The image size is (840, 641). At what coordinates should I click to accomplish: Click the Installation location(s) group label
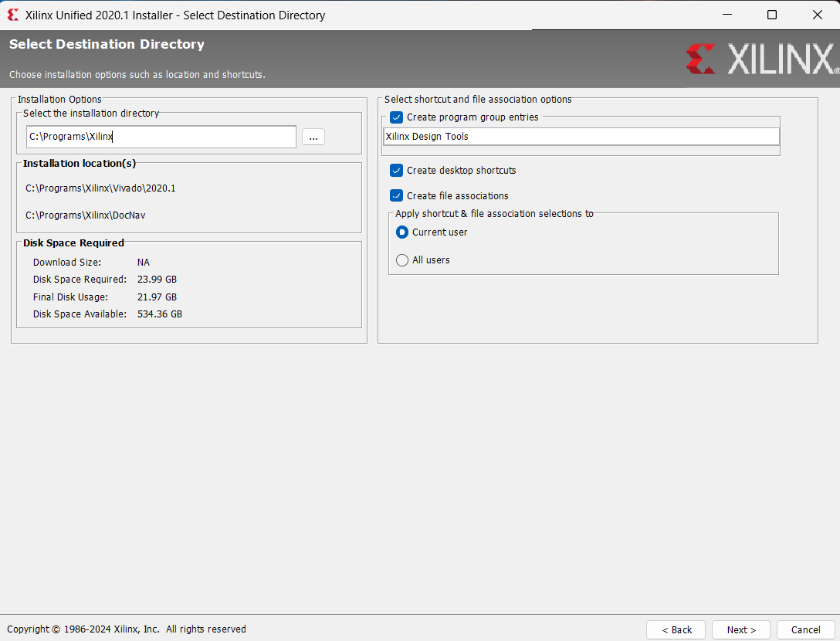[x=80, y=164]
